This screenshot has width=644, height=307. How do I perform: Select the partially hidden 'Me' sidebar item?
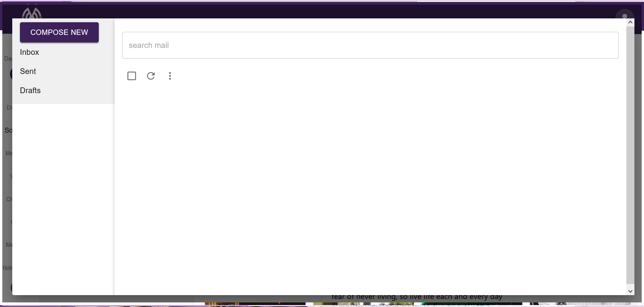pos(8,153)
